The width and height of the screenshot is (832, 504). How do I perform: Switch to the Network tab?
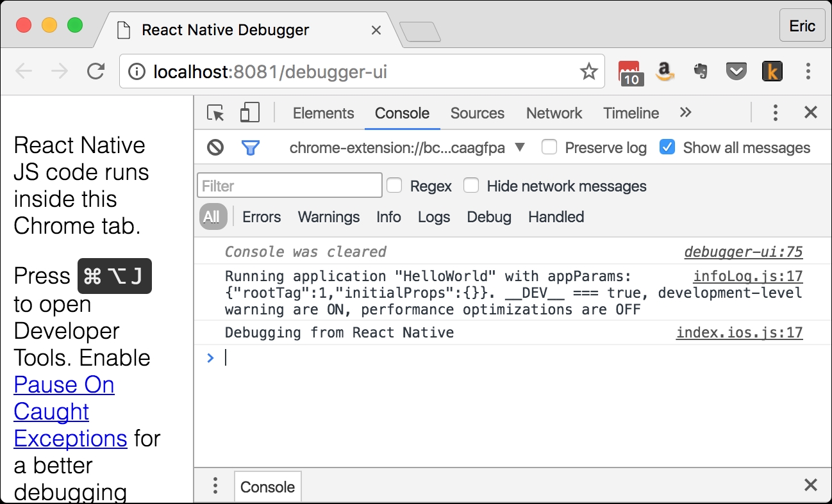(x=554, y=113)
